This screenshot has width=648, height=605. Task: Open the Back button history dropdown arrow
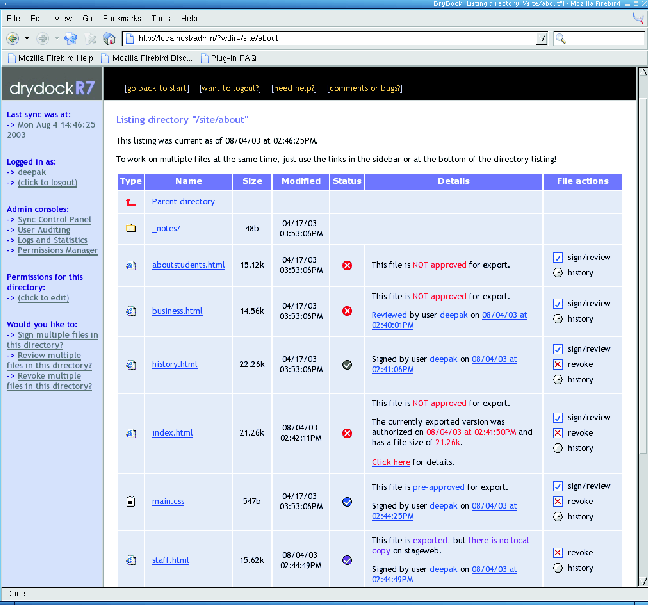(x=26, y=38)
